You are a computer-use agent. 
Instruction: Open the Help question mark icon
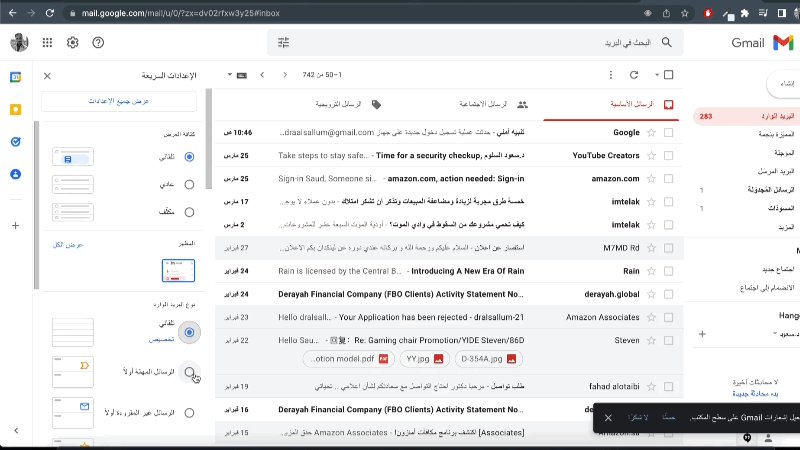[x=98, y=43]
